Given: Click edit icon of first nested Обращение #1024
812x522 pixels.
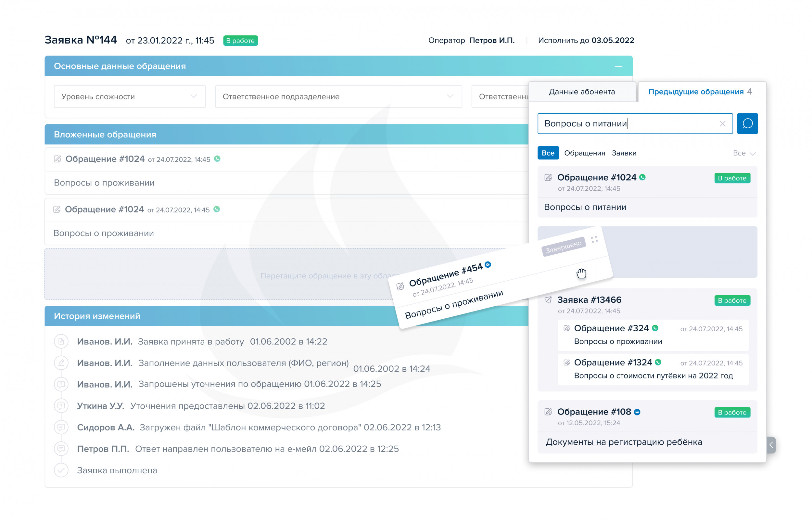Looking at the screenshot, I should click(57, 159).
